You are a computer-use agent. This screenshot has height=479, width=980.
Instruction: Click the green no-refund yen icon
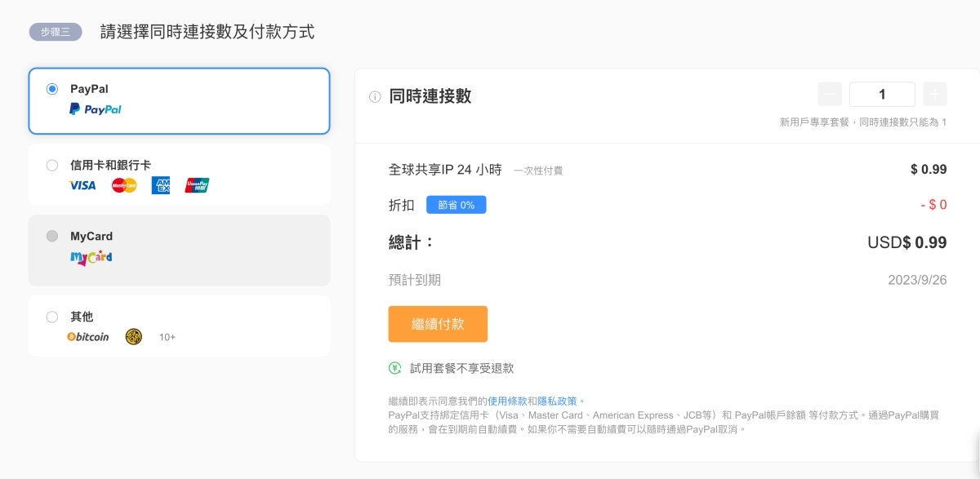[x=395, y=368]
